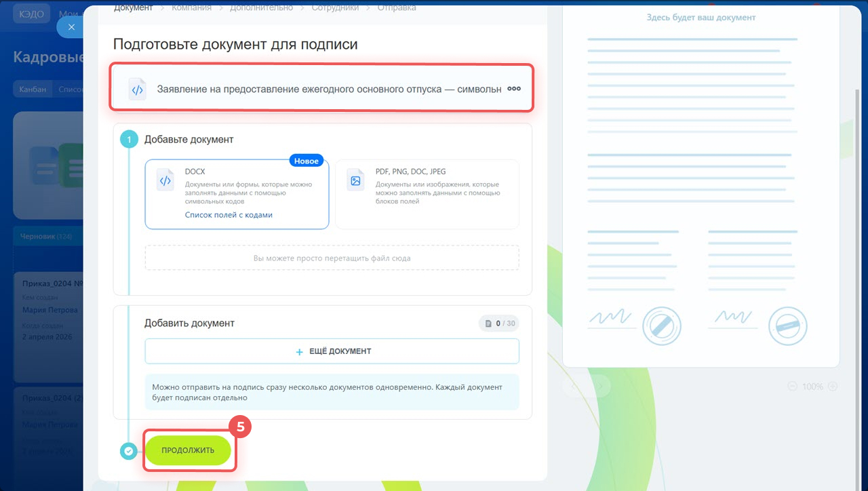Image resolution: width=868 pixels, height=491 pixels.
Task: Click the drag-and-drop file upload area
Action: pyautogui.click(x=332, y=258)
